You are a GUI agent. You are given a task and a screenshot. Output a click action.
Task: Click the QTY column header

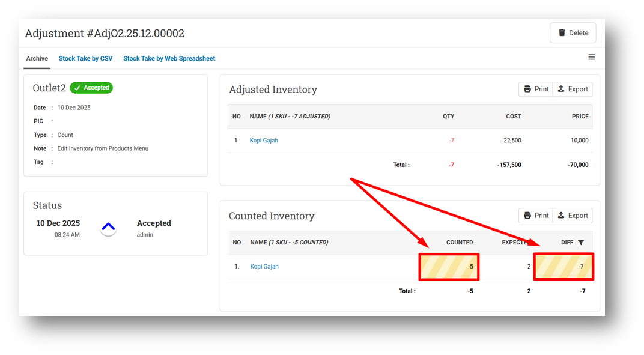449,117
